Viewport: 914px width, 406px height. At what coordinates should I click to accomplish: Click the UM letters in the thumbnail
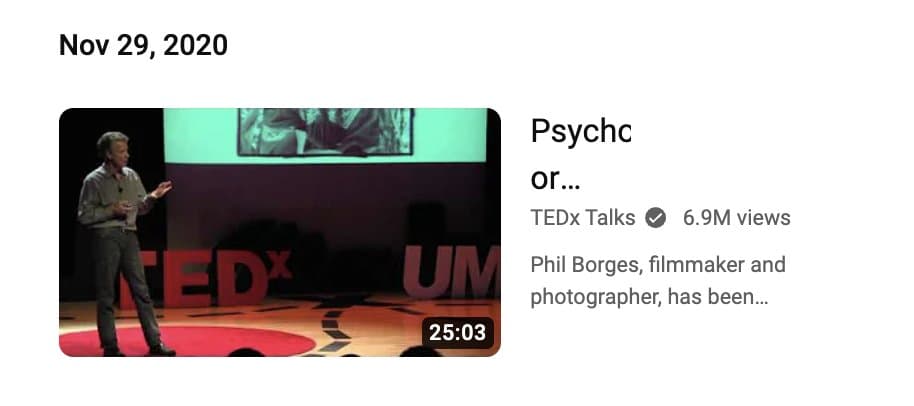(x=452, y=272)
